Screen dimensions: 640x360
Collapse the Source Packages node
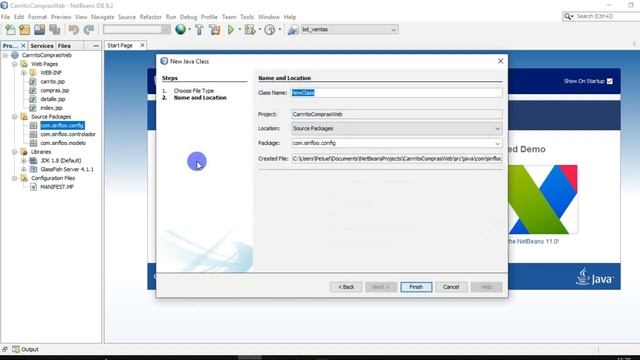[x=14, y=117]
